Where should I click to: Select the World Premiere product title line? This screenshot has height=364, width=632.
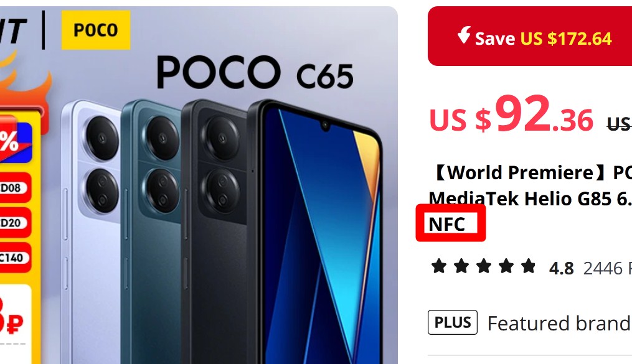click(530, 172)
